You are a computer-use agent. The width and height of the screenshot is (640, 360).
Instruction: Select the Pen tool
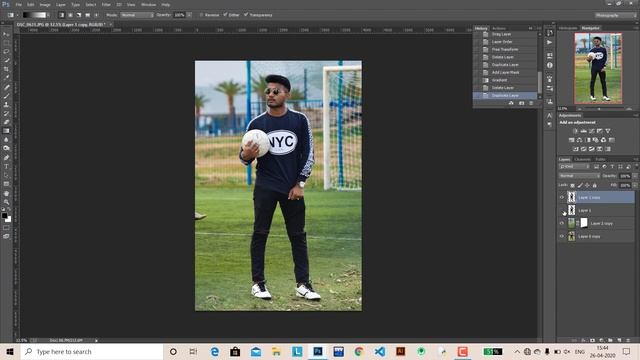(x=6, y=158)
